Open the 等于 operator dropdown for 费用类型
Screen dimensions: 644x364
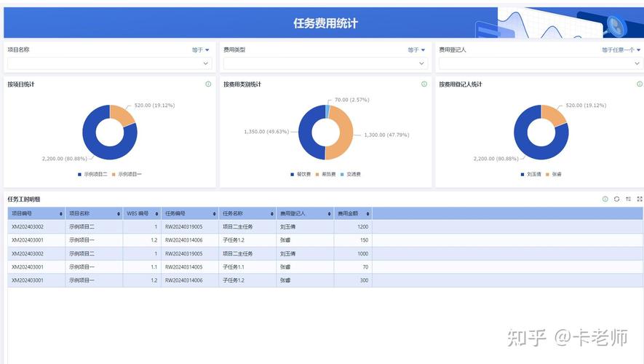point(416,50)
